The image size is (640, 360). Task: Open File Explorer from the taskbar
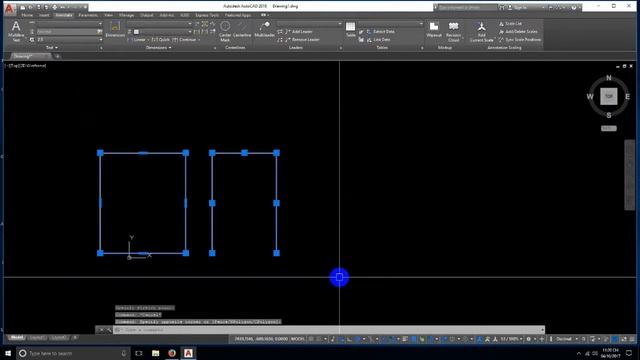click(156, 353)
